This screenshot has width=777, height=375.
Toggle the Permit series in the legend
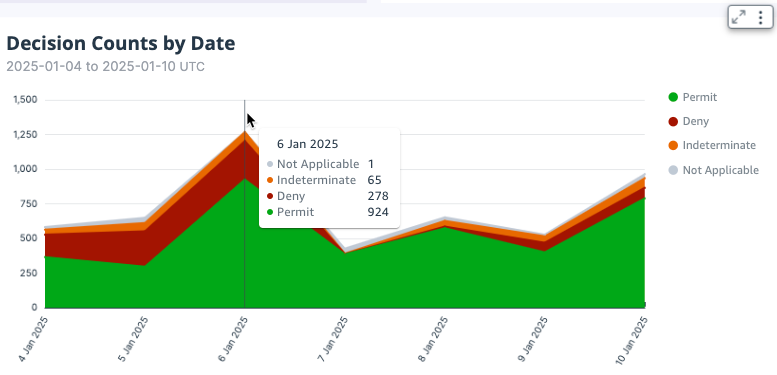[693, 97]
